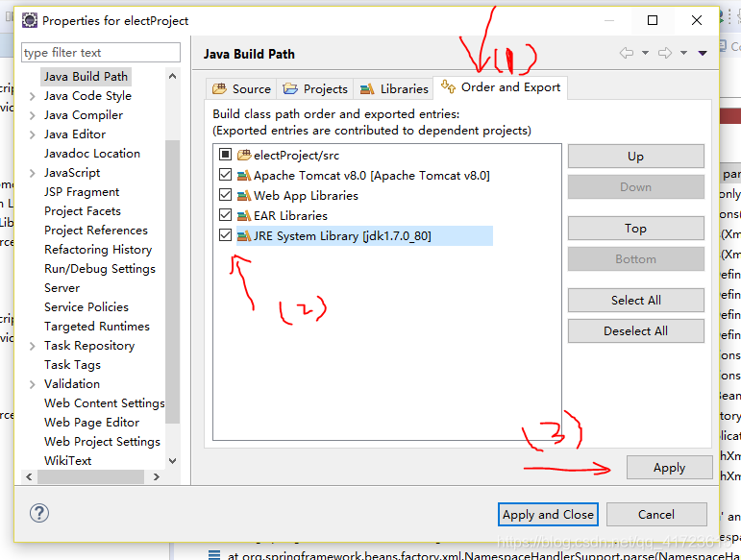Select the Apache Tomcat v8.0 entry text
Screen dimensions: 741x560
(371, 176)
